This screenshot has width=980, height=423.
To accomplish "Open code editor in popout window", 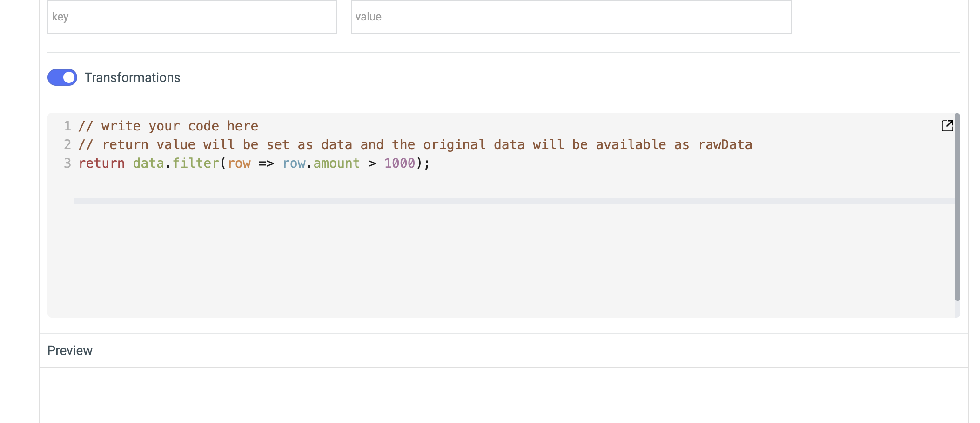I will pos(947,126).
